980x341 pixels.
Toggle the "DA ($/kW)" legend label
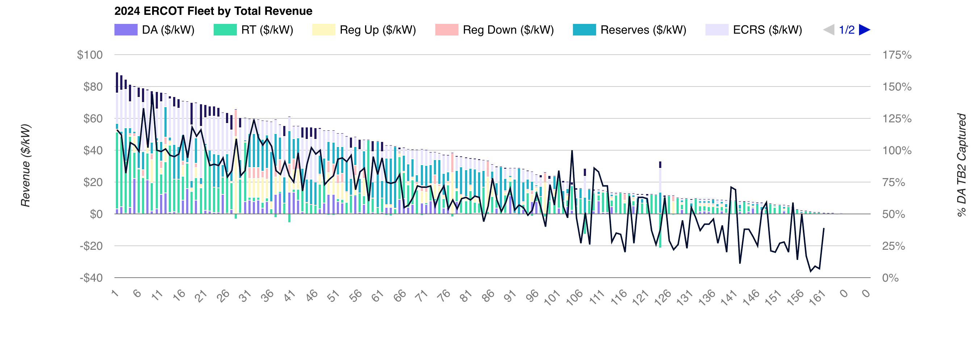coord(168,30)
